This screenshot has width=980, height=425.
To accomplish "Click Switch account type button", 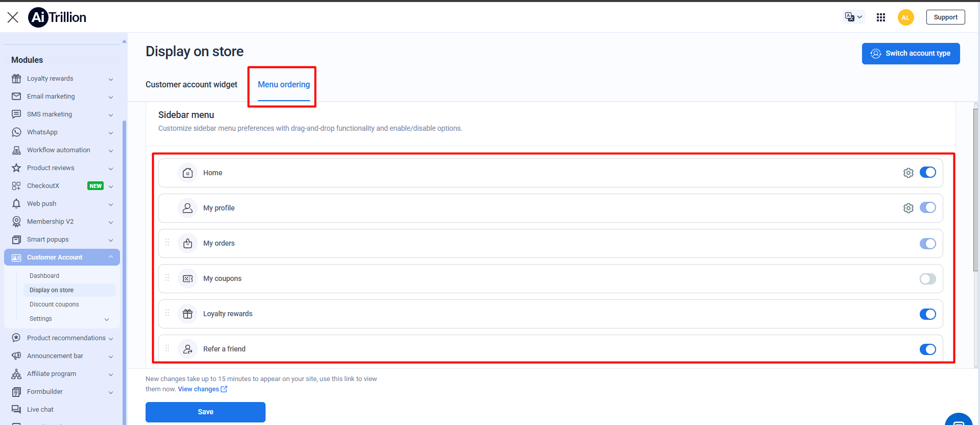I will (x=911, y=54).
